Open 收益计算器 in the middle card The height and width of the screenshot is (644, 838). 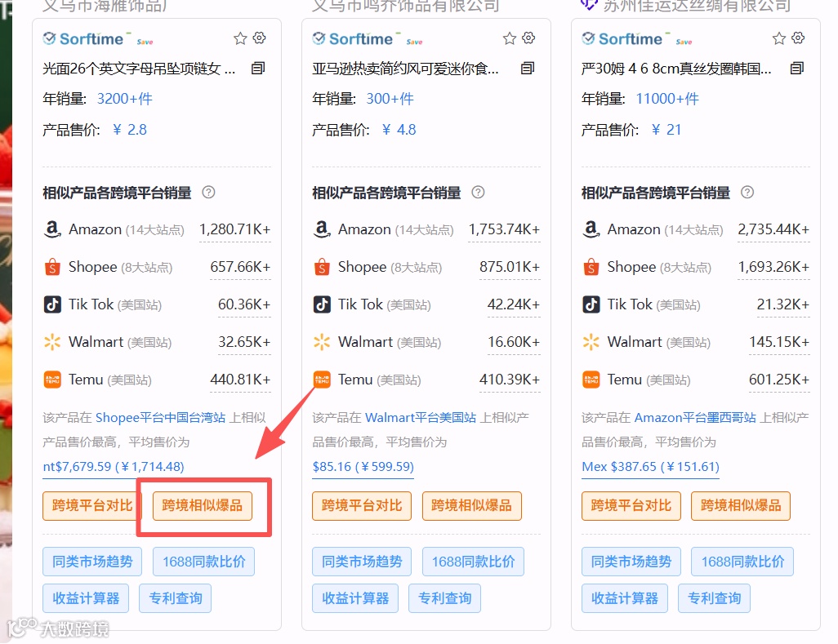(x=354, y=598)
